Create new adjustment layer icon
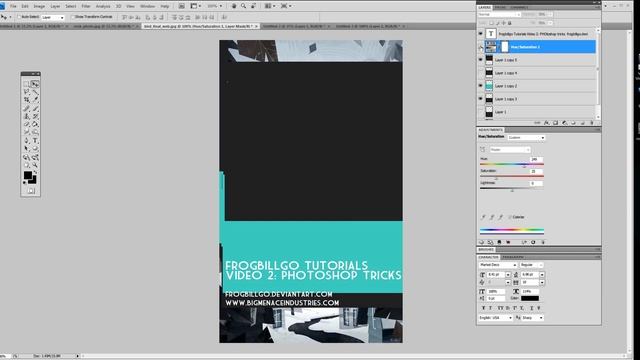Viewport: 640px width, 360px height. pos(564,123)
